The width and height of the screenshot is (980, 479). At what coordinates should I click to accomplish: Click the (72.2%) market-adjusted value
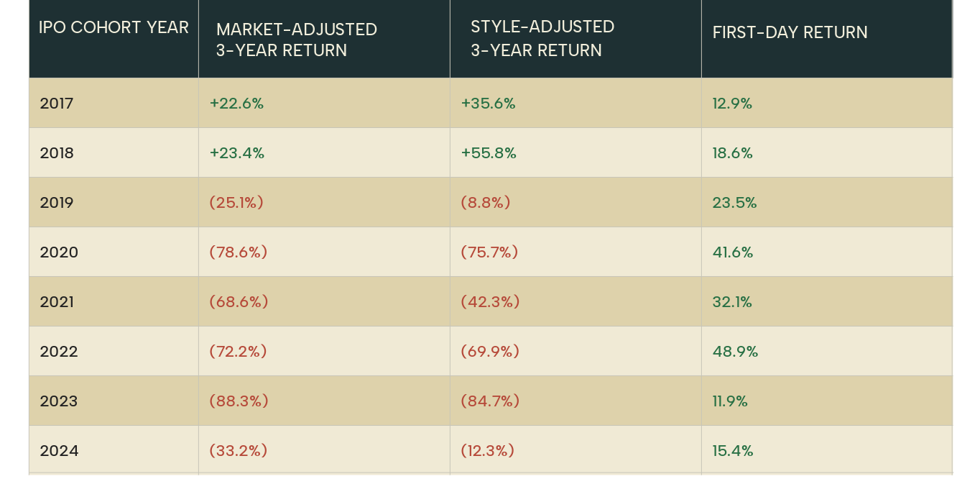[x=238, y=352]
